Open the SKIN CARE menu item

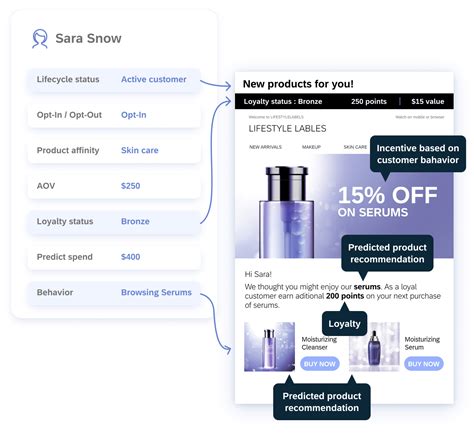(x=355, y=147)
